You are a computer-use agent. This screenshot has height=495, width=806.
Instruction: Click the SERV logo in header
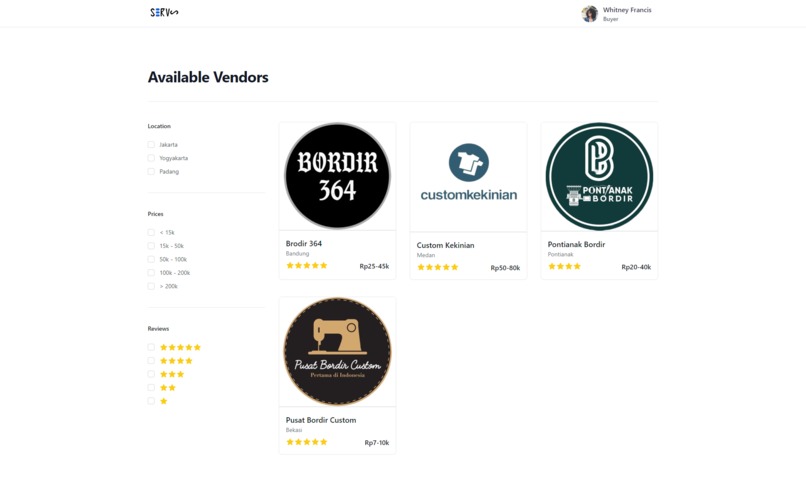click(x=164, y=12)
